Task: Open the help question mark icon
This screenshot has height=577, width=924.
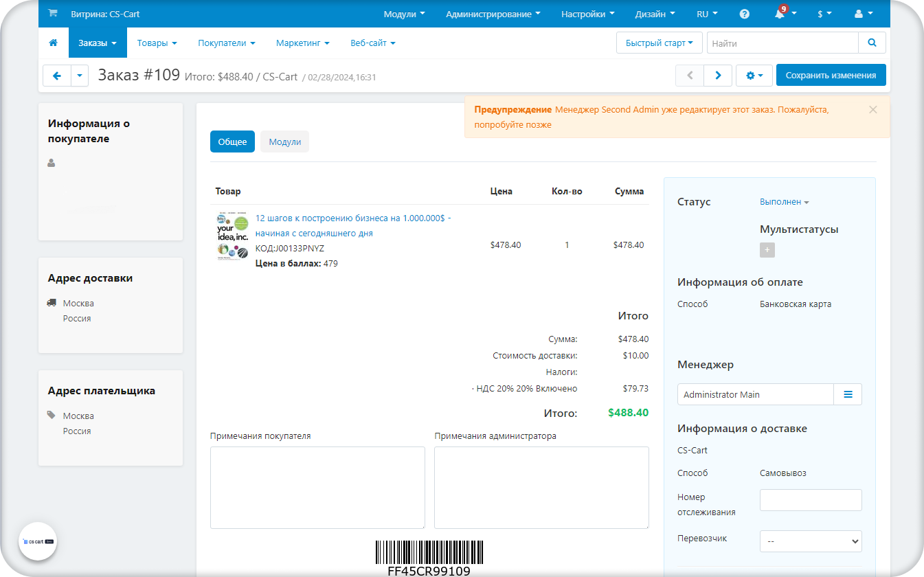Action: pyautogui.click(x=745, y=14)
